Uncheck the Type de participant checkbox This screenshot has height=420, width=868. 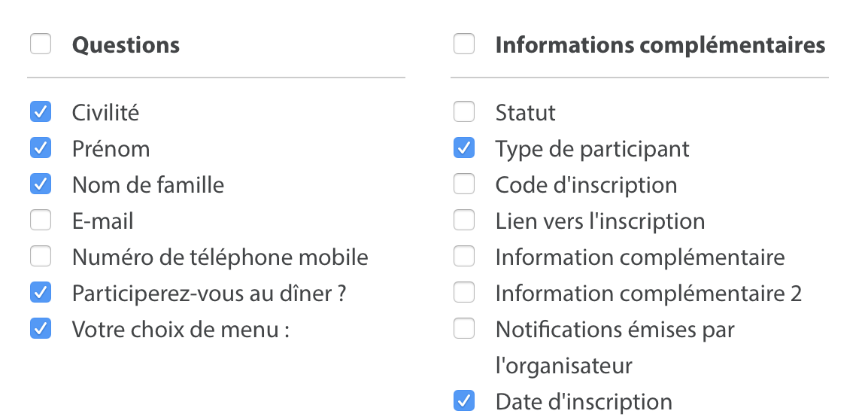click(x=464, y=148)
